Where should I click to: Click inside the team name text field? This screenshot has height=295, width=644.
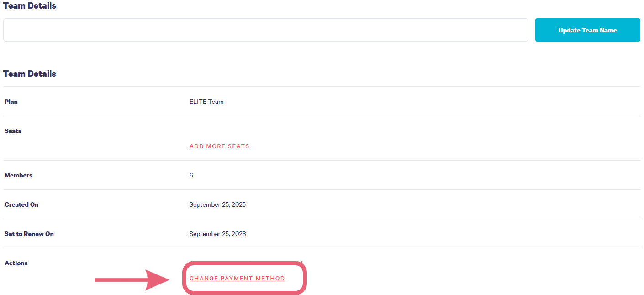tap(265, 30)
